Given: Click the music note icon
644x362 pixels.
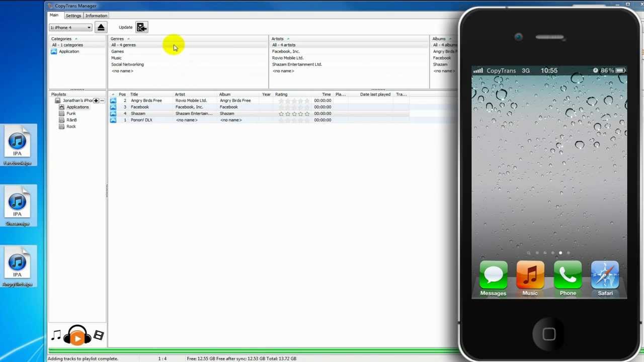Looking at the screenshot, I should tap(56, 335).
